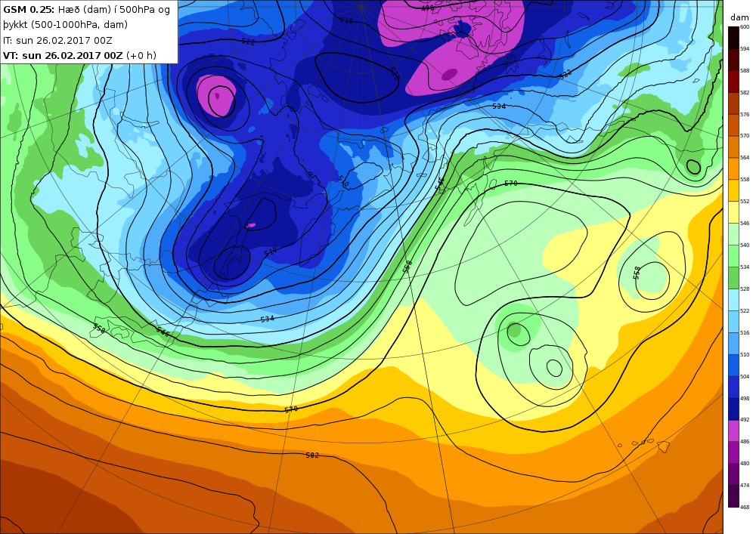Click the legend value 594
Viewport: 756px width, 534px height.
coord(745,48)
